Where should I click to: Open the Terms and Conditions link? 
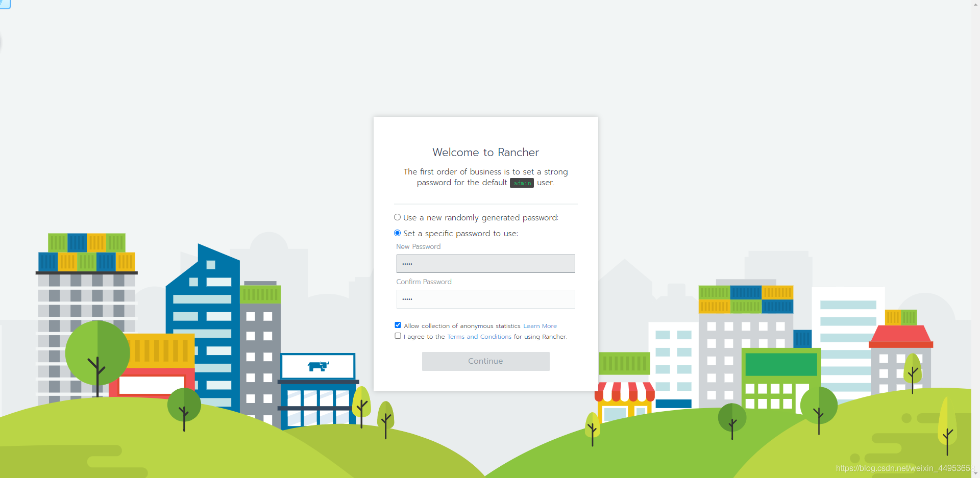[x=479, y=337]
